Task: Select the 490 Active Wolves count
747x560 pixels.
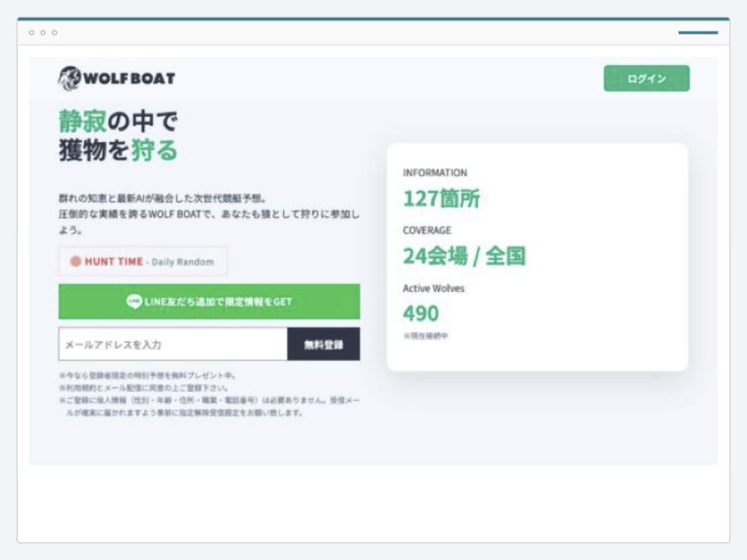Action: pos(421,313)
